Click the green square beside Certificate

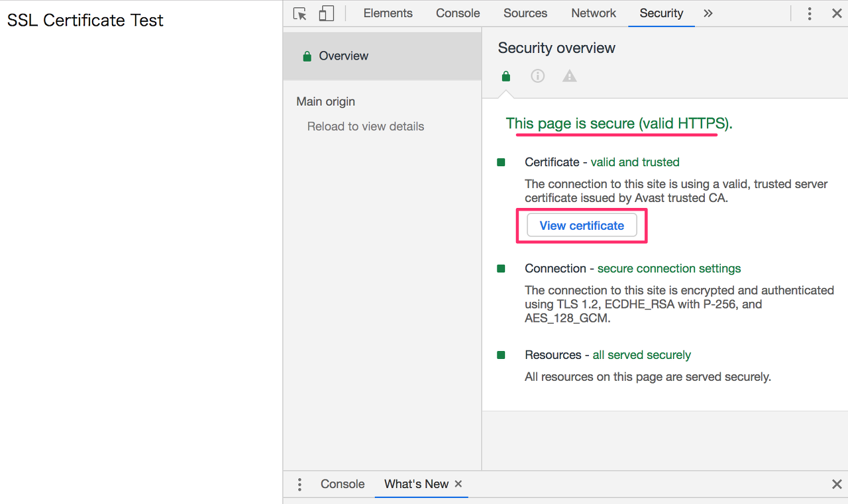(x=501, y=162)
